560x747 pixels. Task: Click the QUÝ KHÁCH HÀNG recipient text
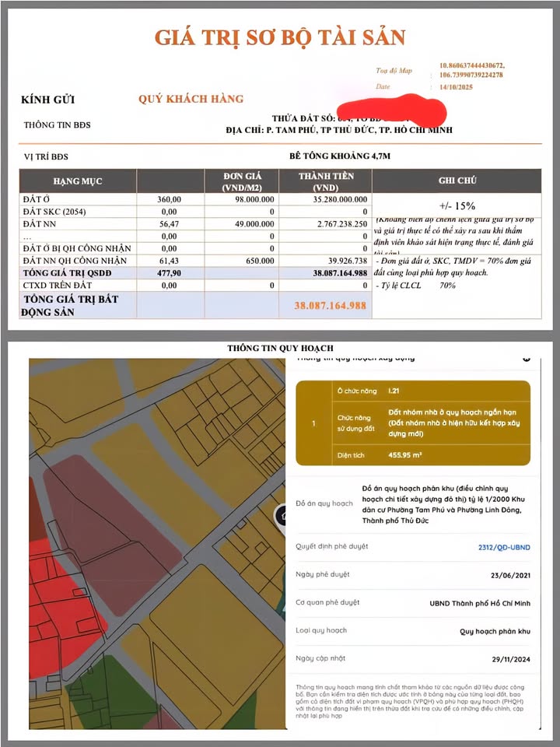(x=191, y=99)
